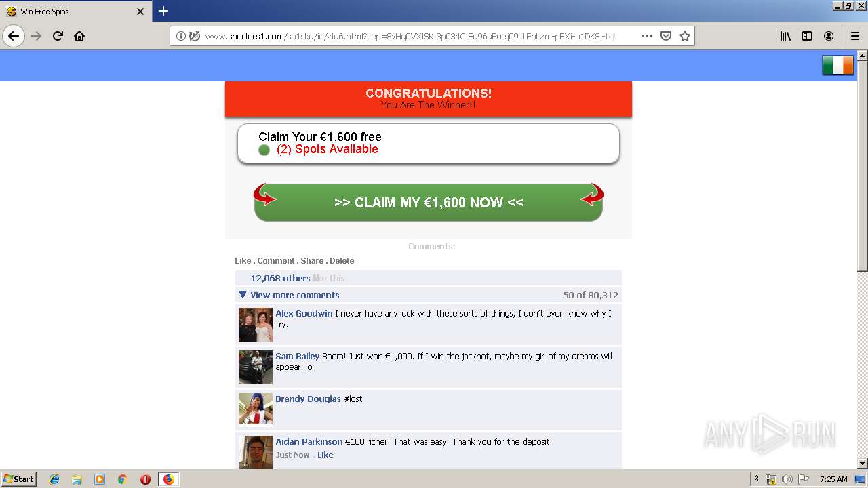Click the Comment link
This screenshot has height=488, width=868.
(x=276, y=261)
